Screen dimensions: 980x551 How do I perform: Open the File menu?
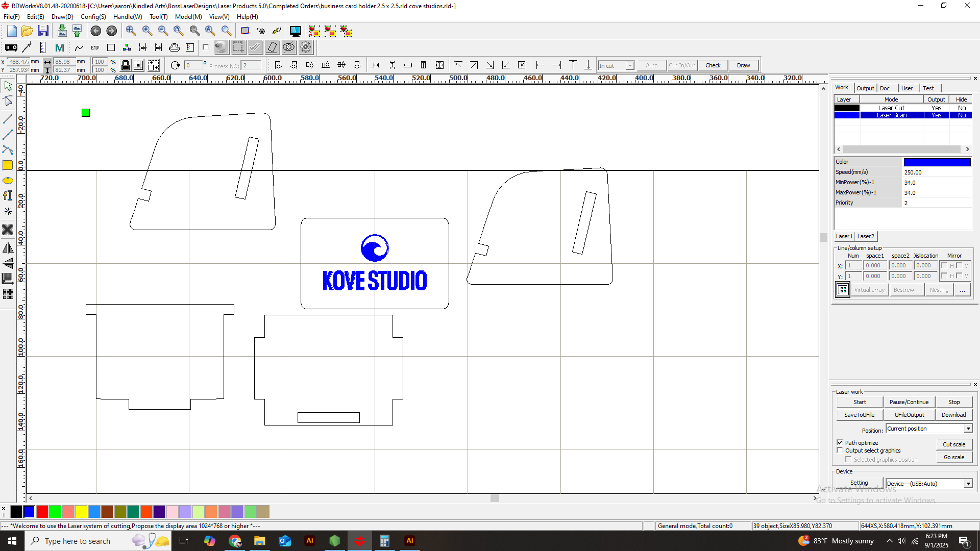click(11, 17)
